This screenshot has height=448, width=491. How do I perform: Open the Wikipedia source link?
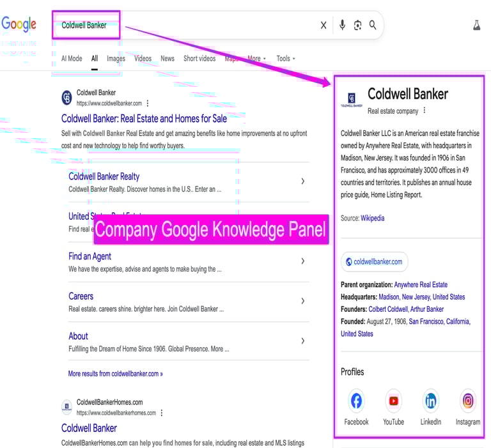(372, 218)
